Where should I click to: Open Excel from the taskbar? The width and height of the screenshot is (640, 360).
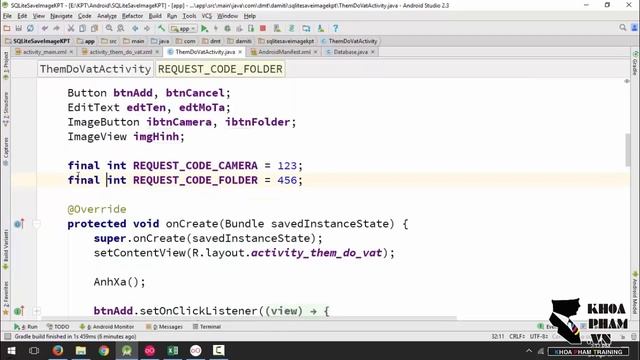173,351
